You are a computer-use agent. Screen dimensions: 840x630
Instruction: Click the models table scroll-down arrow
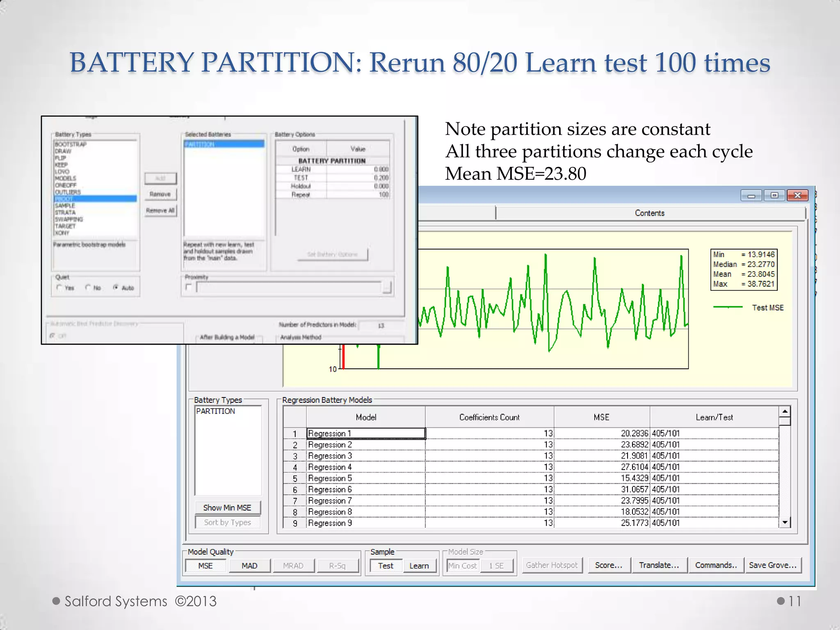click(x=785, y=523)
